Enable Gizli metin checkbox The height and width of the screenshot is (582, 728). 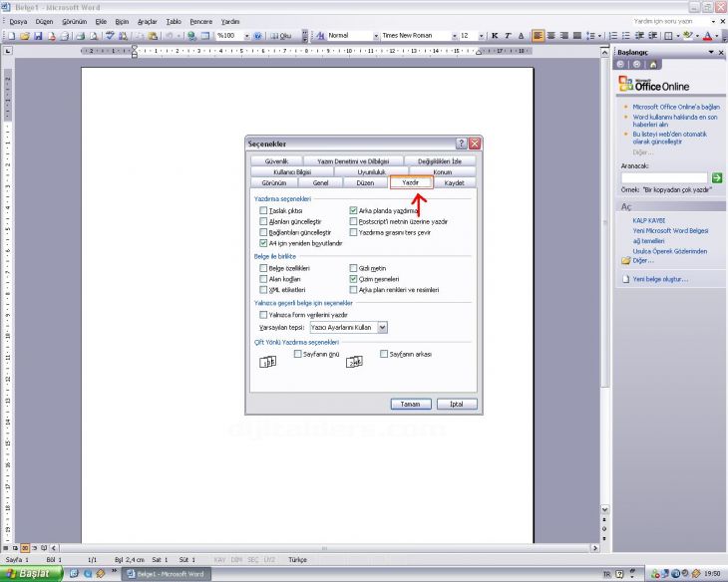tap(353, 268)
